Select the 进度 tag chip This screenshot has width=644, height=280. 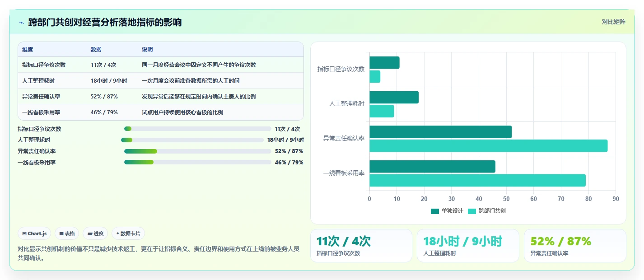point(95,233)
